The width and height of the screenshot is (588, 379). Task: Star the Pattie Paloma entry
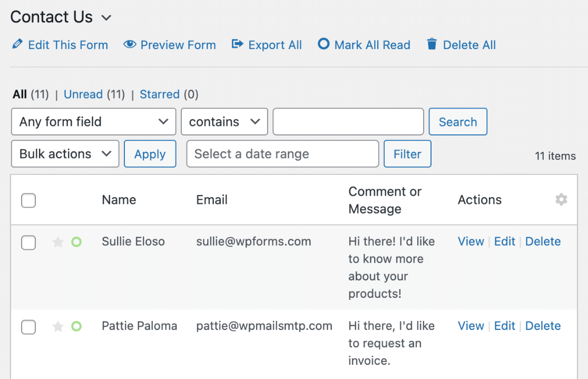[58, 326]
